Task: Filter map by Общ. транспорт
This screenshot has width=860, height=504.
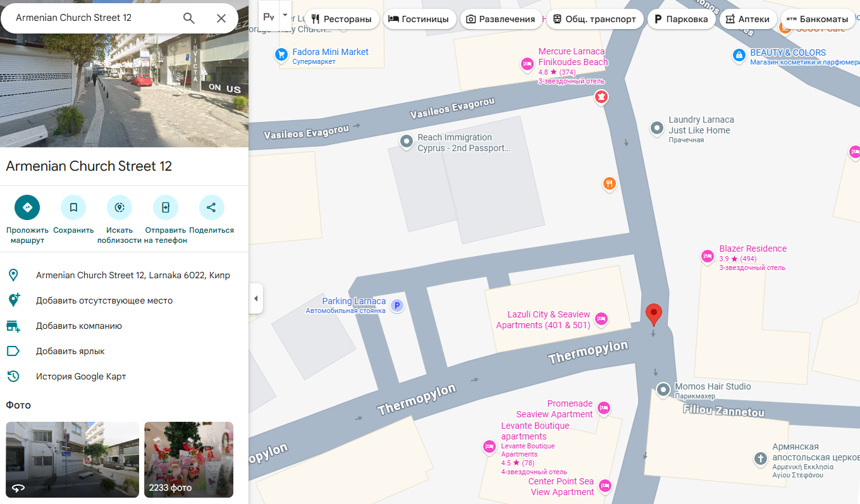Action: (594, 19)
